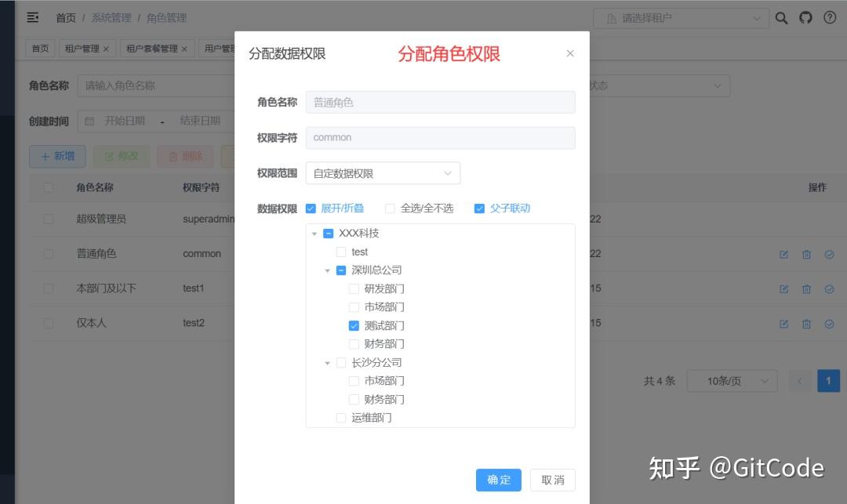Click the search magnifier icon in top bar
Screen dimensions: 847x504
781,17
